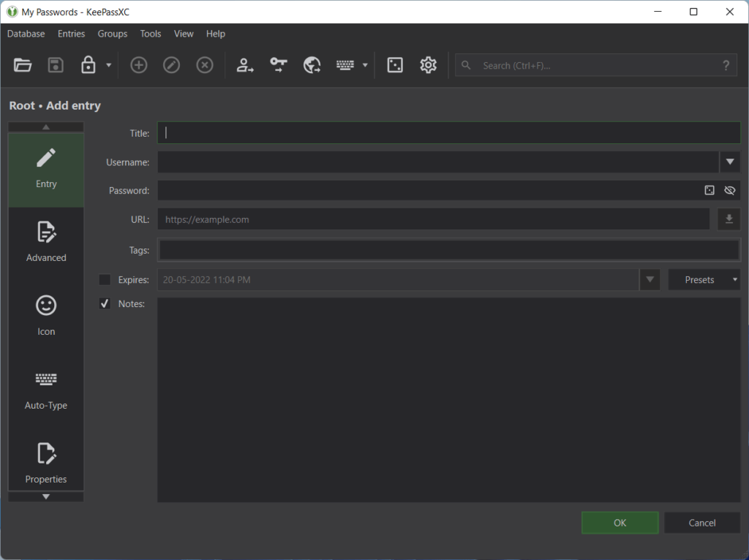Click Edit entry pencil circle icon

(x=171, y=65)
